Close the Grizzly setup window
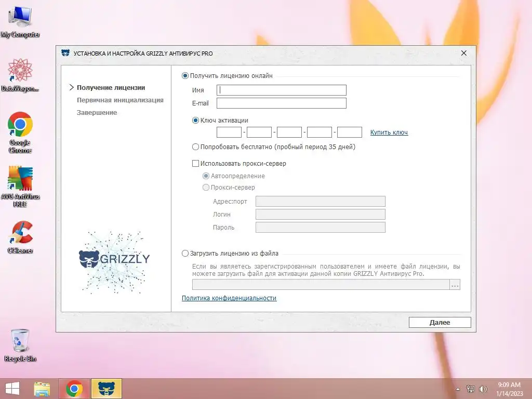532x399 pixels. [464, 53]
